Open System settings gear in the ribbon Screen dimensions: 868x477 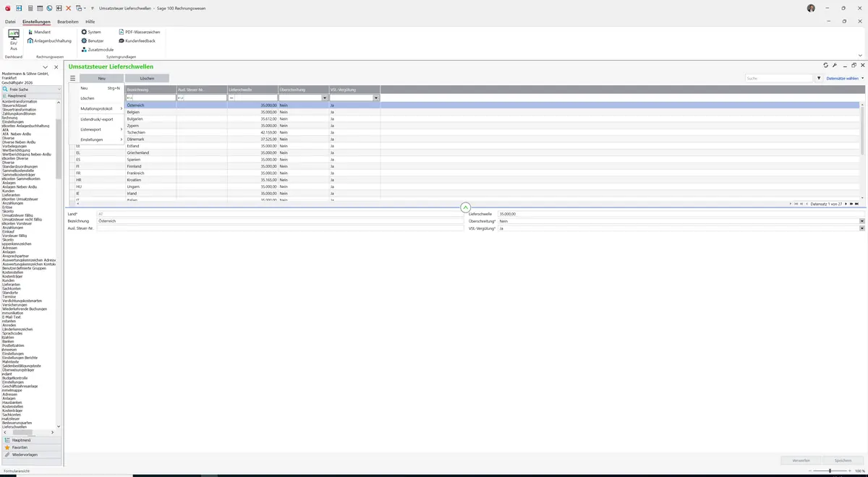click(x=91, y=32)
